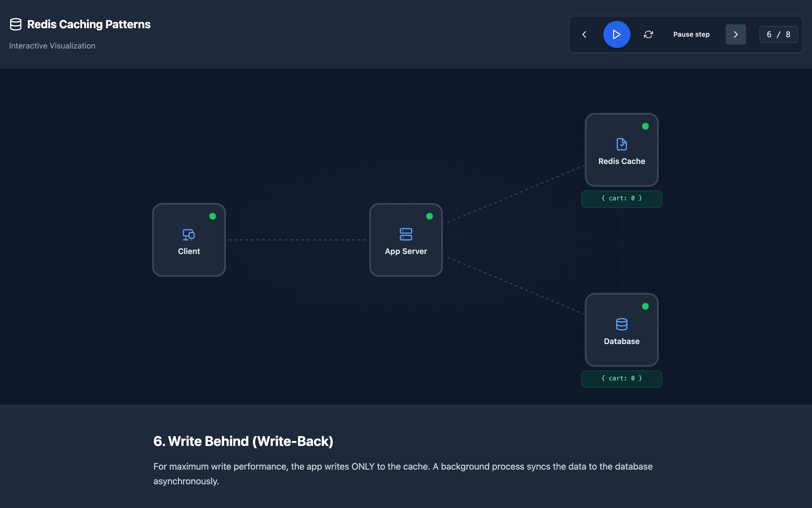Click the Redis Caching Patterns title
Screen dimensions: 812x508
coord(89,24)
